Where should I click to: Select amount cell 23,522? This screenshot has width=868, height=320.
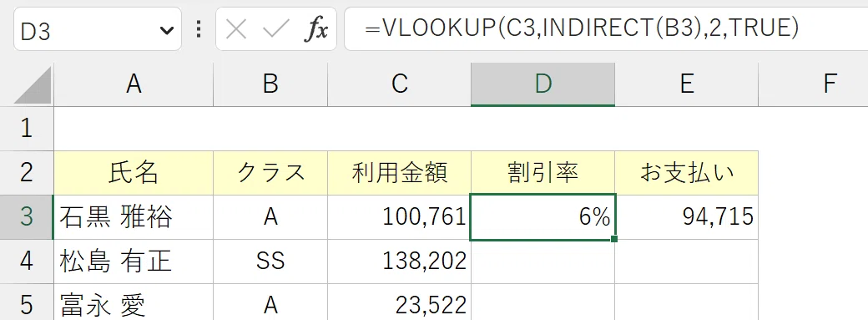[x=399, y=302]
